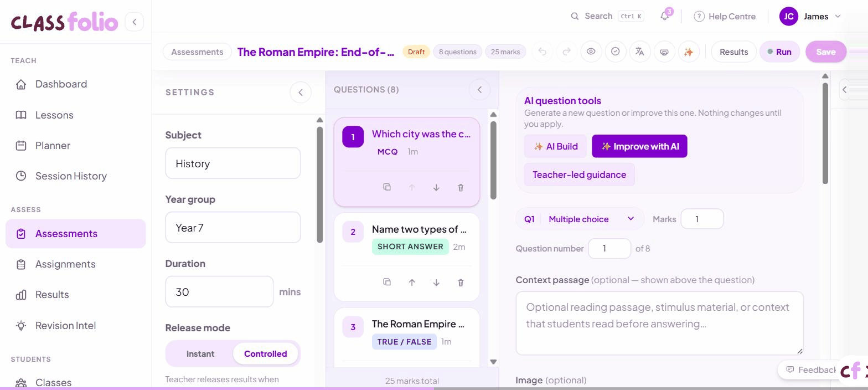The width and height of the screenshot is (868, 390).
Task: Click the Session History clock icon
Action: pos(21,176)
